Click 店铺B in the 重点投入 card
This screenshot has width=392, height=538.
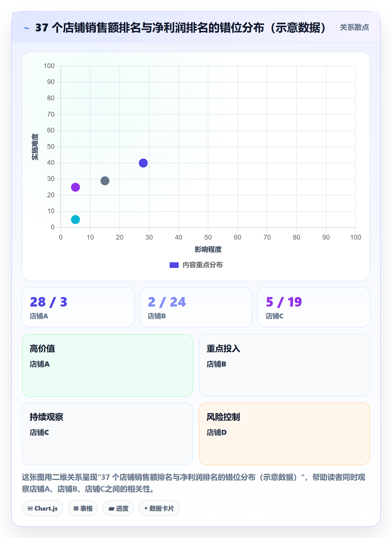pos(216,364)
